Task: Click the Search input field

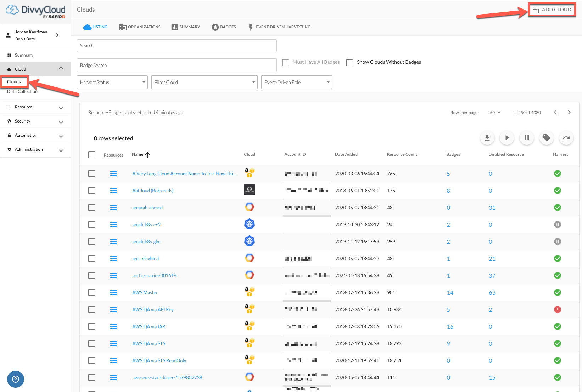Action: (177, 46)
